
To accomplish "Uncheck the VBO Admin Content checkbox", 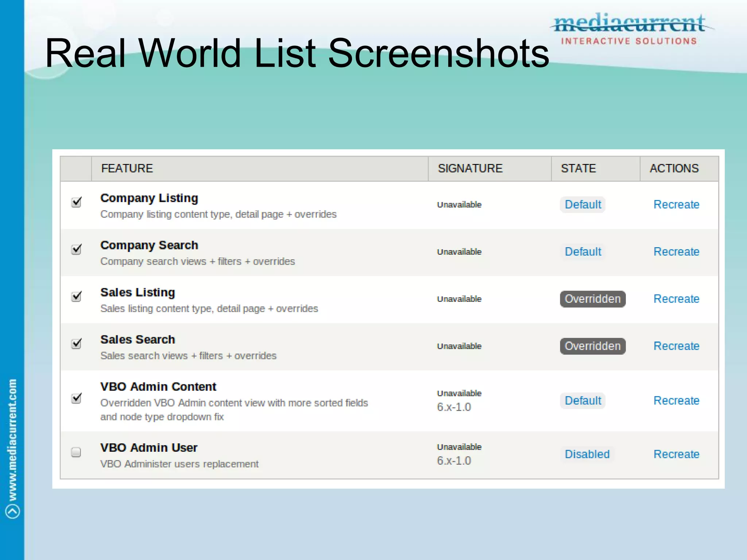I will pyautogui.click(x=76, y=398).
